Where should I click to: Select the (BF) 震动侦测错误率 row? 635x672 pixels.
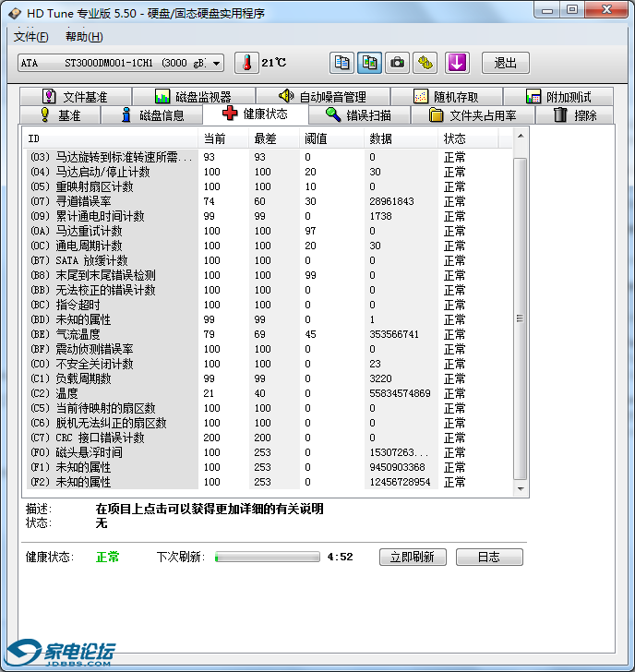(268, 349)
